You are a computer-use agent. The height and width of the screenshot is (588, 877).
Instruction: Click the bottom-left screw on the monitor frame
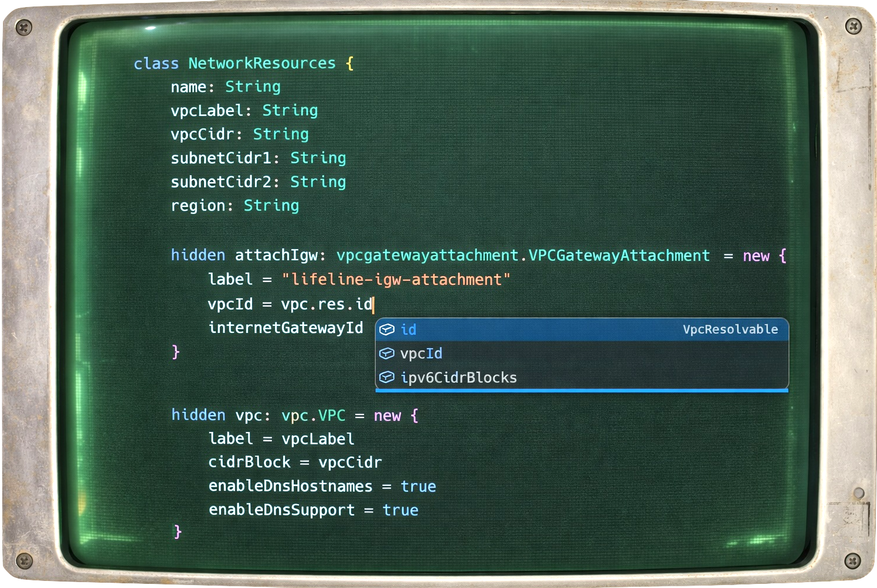pyautogui.click(x=23, y=561)
